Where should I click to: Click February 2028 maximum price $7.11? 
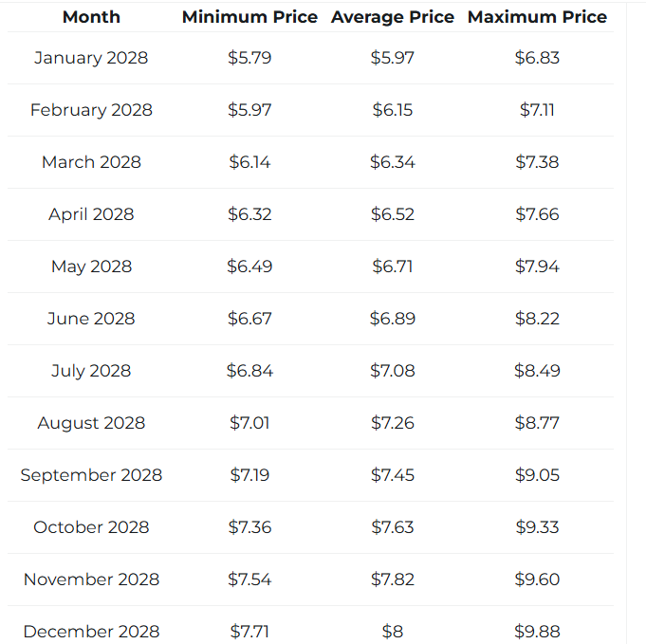[537, 110]
